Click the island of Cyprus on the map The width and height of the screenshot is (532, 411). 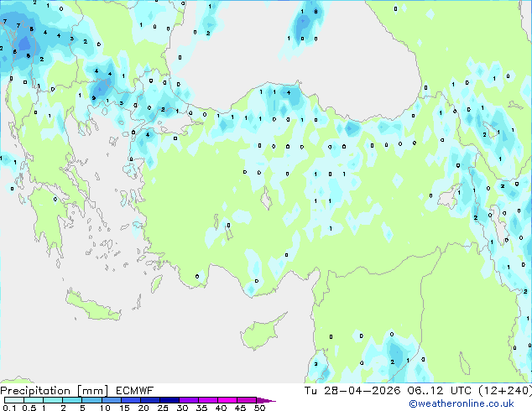pyautogui.click(x=261, y=333)
